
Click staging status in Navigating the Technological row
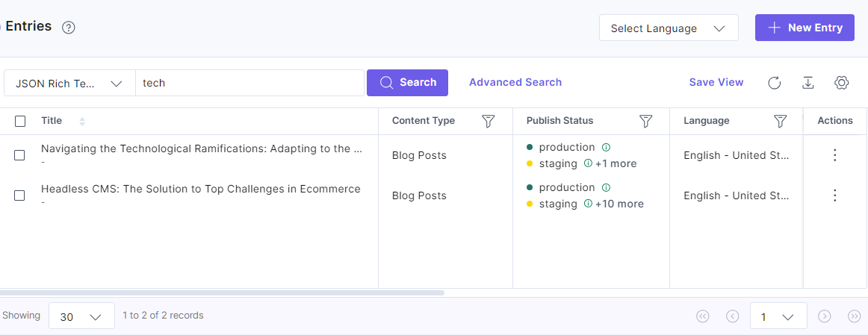pos(558,163)
